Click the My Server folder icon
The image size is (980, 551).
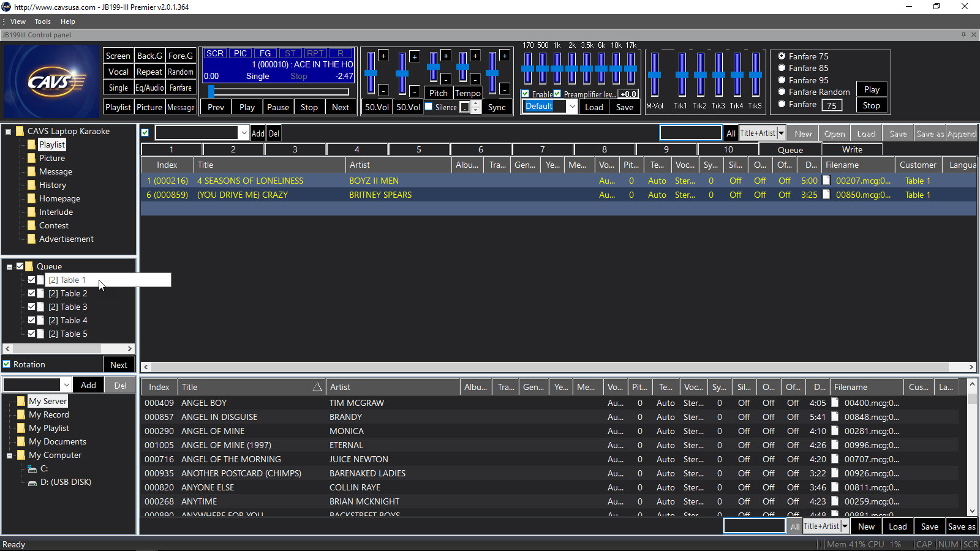point(21,401)
